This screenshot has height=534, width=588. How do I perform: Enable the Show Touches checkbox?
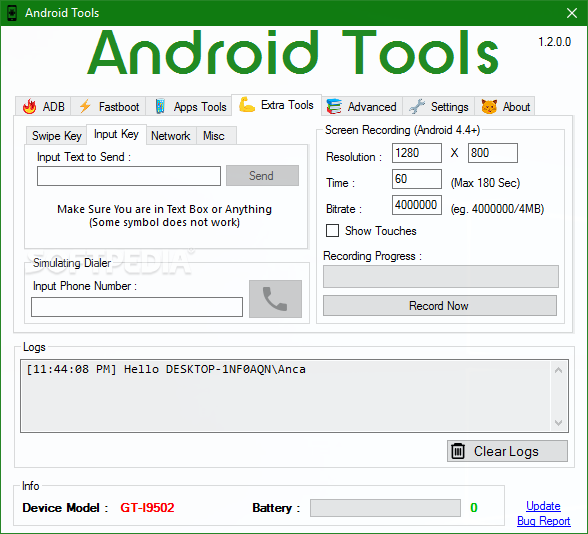tap(332, 231)
